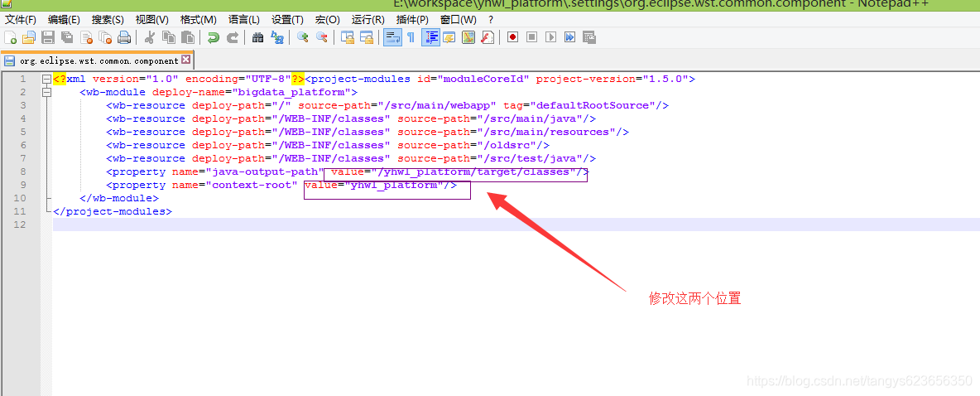Click the Copy toolbar icon
The width and height of the screenshot is (980, 396).
click(169, 37)
